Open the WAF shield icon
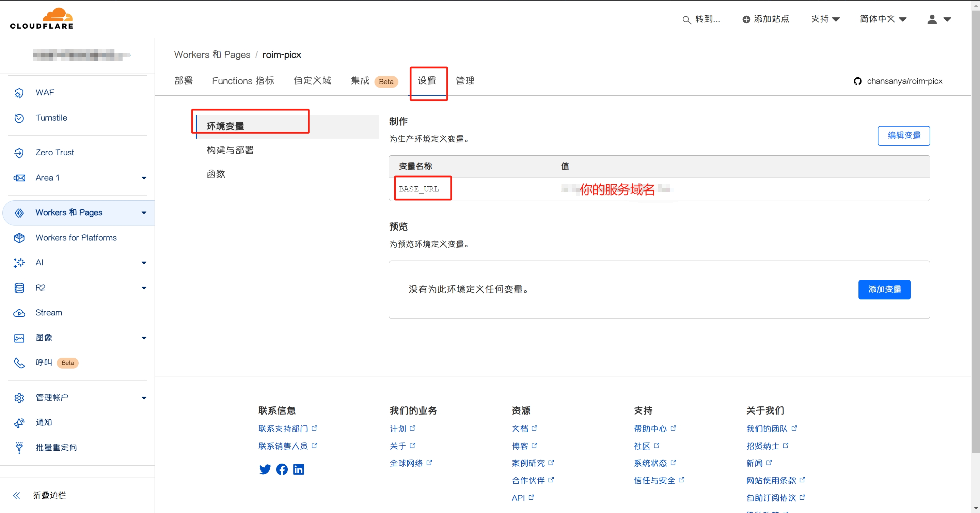This screenshot has width=980, height=513. click(19, 92)
